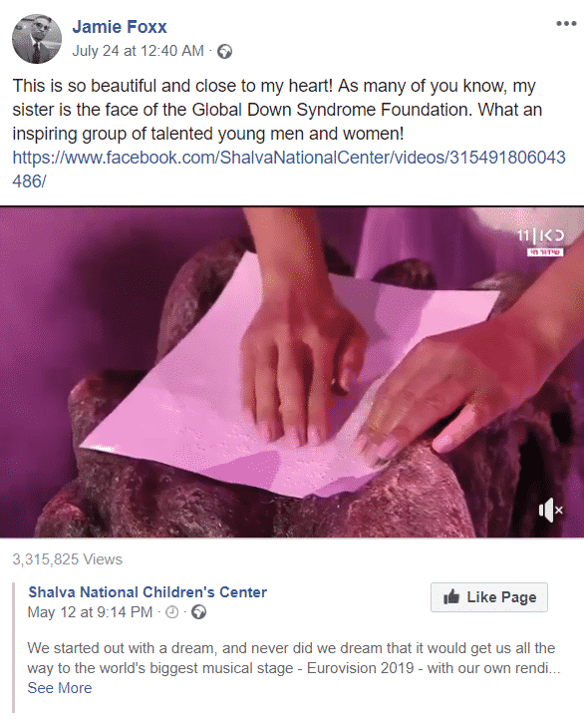Open the July 24 post timestamp
Image resolution: width=584 pixels, height=728 pixels.
coord(138,51)
